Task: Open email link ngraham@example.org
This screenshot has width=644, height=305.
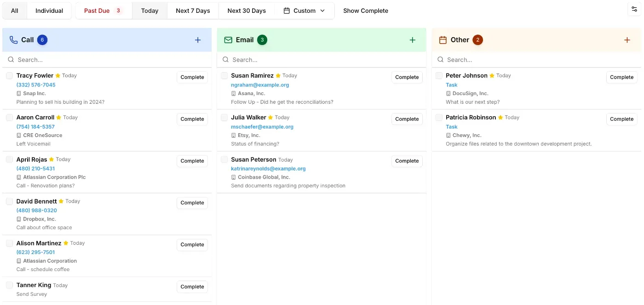Action: tap(260, 85)
